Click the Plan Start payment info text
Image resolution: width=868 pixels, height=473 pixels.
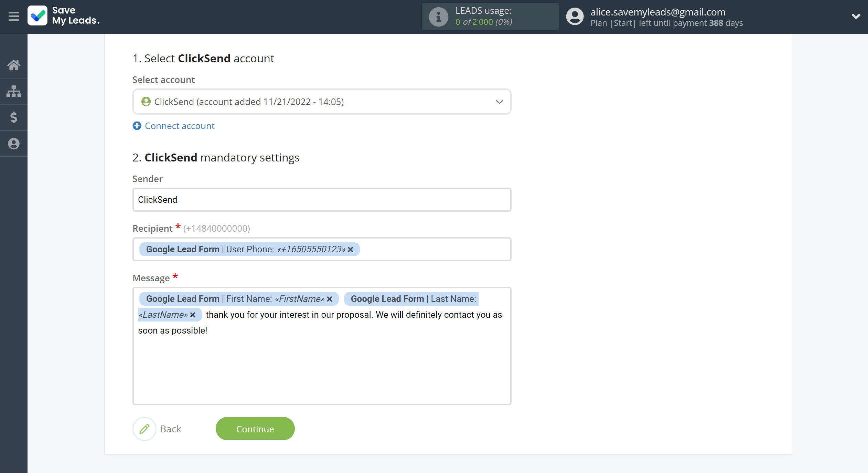[x=667, y=23]
